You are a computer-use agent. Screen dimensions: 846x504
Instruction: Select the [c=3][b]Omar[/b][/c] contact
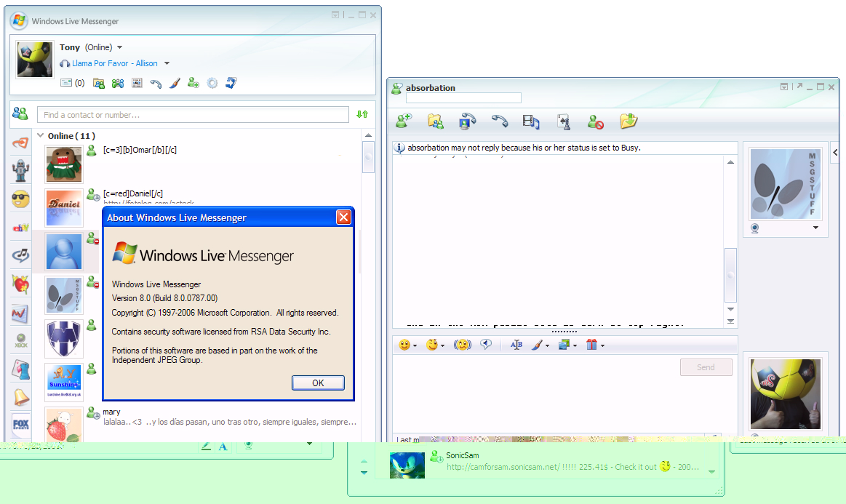[140, 150]
